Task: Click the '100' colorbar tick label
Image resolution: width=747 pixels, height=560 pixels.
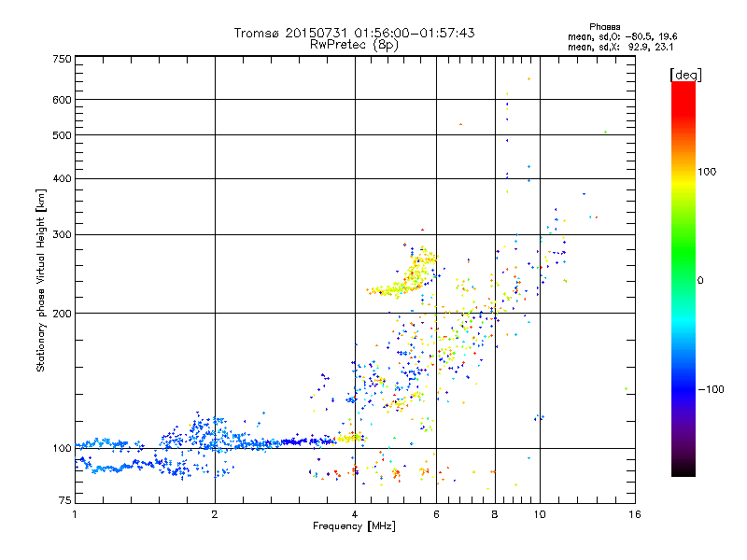Action: [x=707, y=172]
